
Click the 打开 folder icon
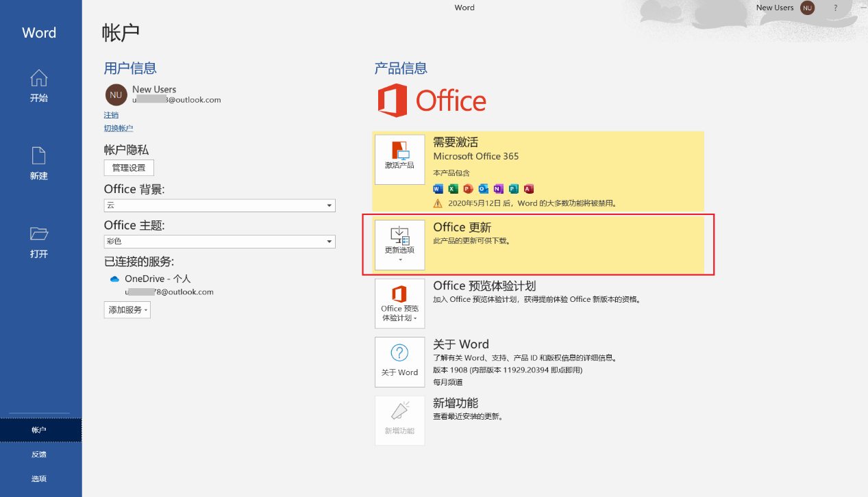coord(39,235)
